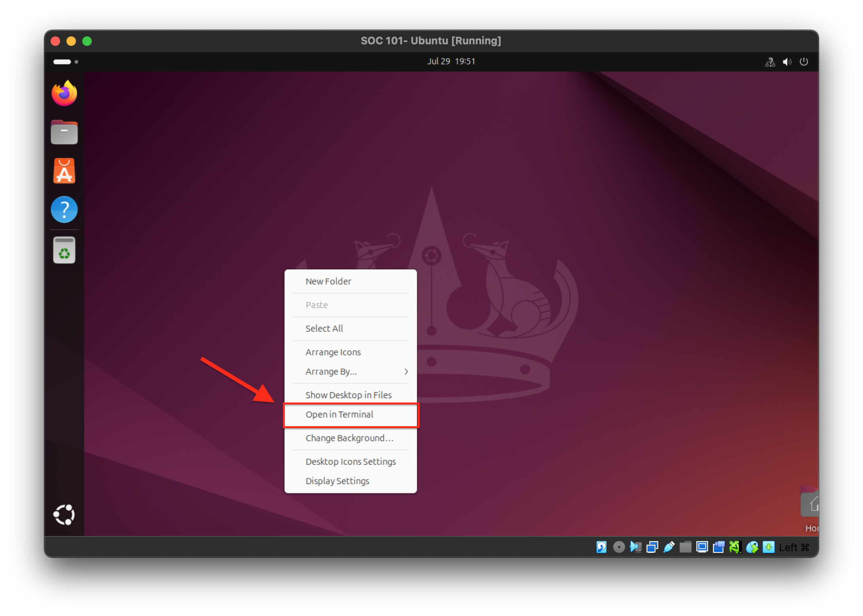The image size is (863, 616).
Task: Click the network adapters indicator in VirtualBox status bar
Action: [652, 547]
